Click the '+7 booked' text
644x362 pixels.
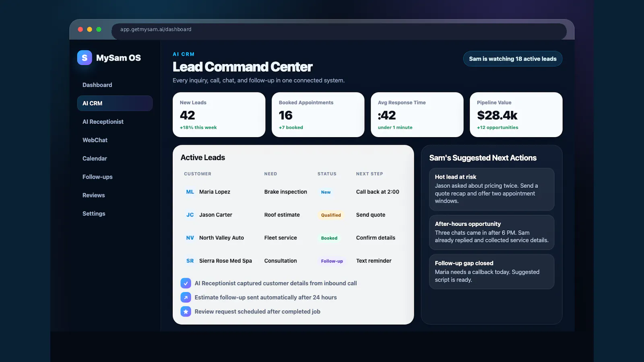point(291,128)
